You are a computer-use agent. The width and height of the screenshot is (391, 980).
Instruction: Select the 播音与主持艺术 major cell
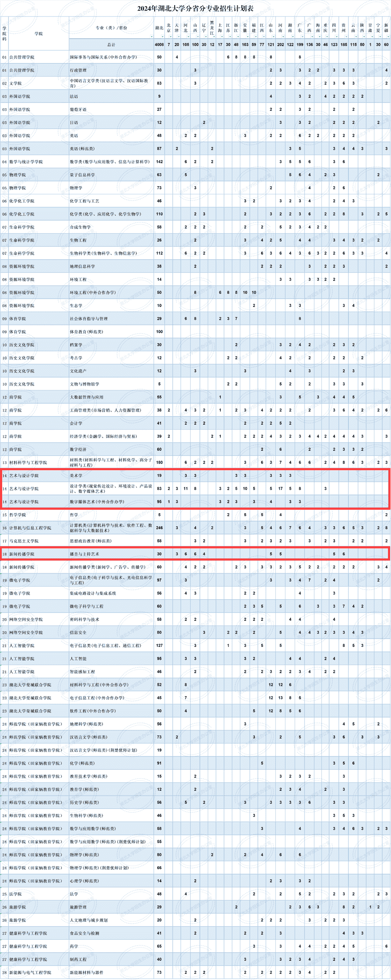tap(111, 554)
